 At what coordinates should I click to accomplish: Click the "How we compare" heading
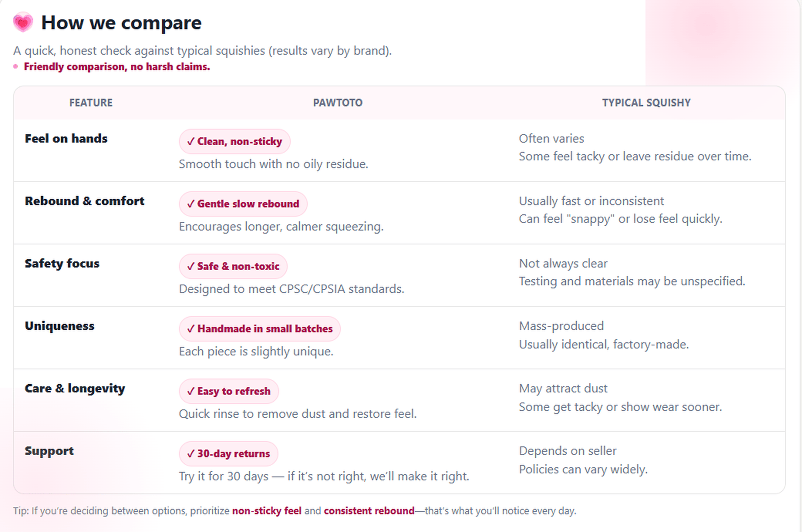(121, 23)
